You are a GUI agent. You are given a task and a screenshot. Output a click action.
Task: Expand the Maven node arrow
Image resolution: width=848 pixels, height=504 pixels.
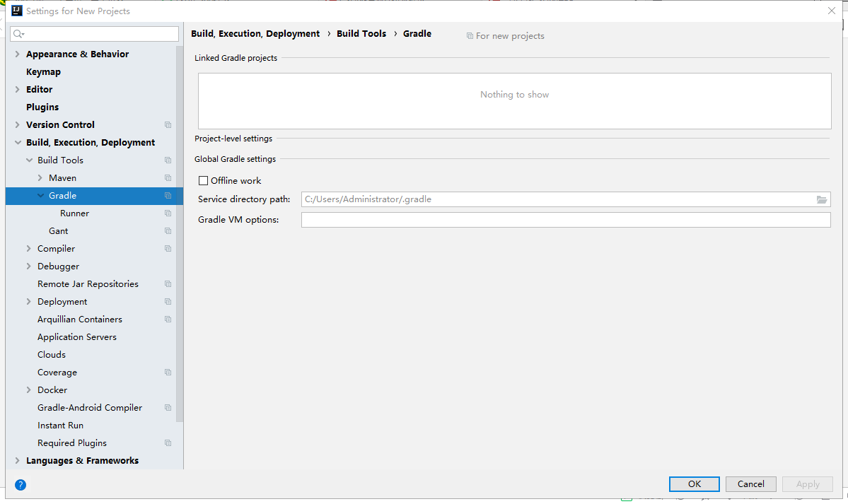40,178
